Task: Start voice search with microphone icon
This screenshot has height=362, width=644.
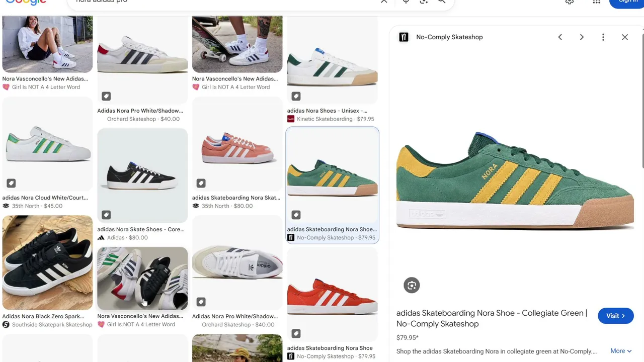Action: tap(406, 2)
